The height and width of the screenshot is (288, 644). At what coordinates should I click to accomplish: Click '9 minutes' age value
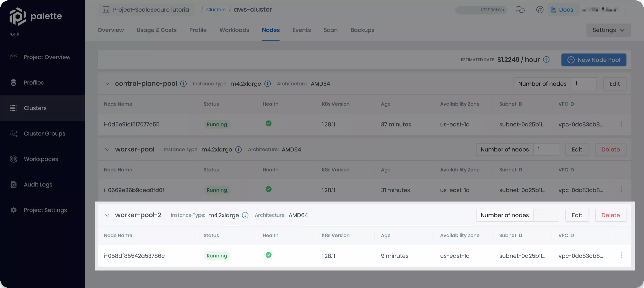tap(395, 256)
